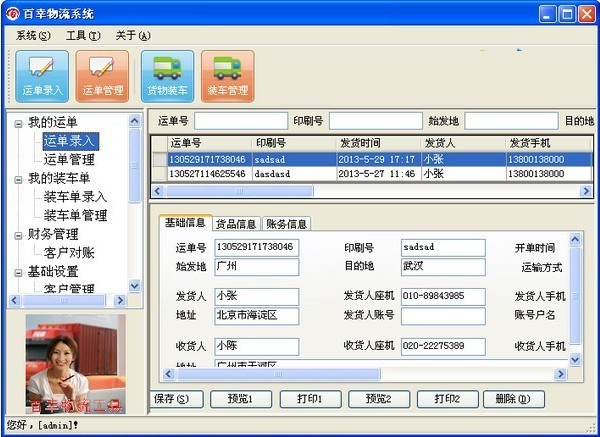The width and height of the screenshot is (600, 437).
Task: Sort by 发货时间 column header
Action: tap(378, 143)
